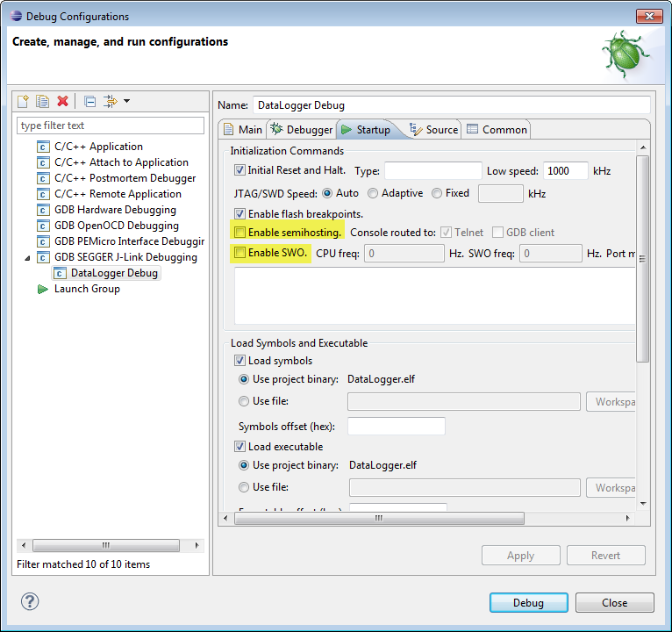Viewport: 672px width, 632px height.
Task: Click the Startup tab vertical scrollbar
Action: click(642, 263)
